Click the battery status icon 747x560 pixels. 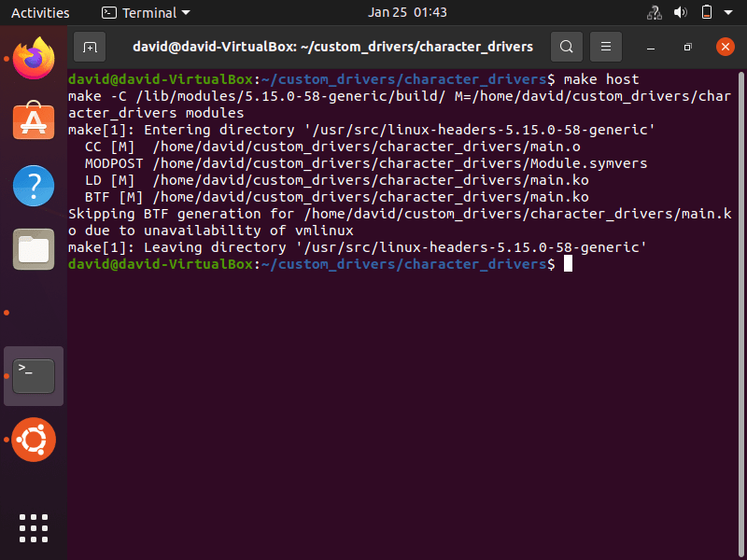(x=705, y=12)
